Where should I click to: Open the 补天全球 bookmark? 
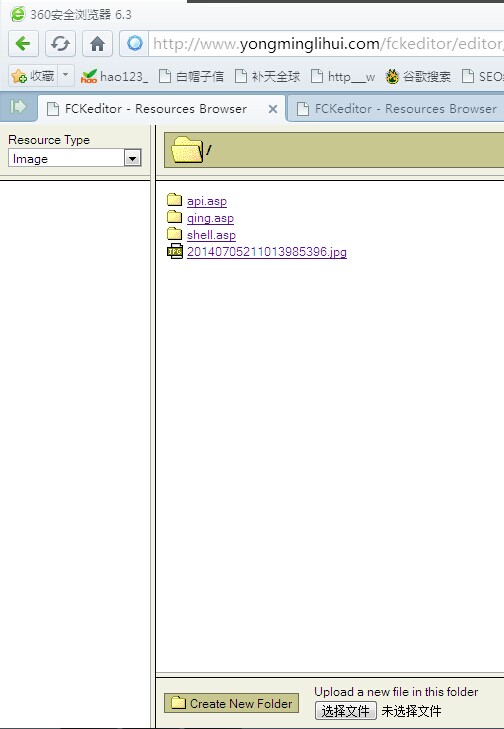click(267, 76)
